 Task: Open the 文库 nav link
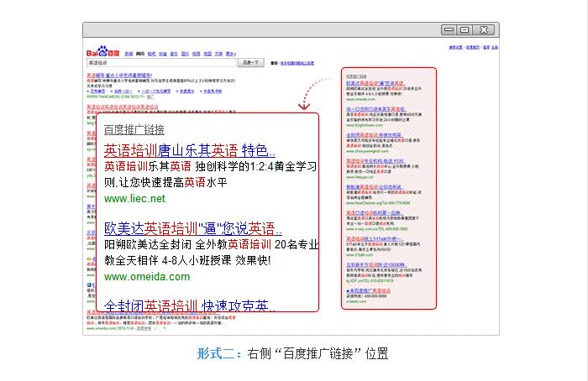pos(219,54)
